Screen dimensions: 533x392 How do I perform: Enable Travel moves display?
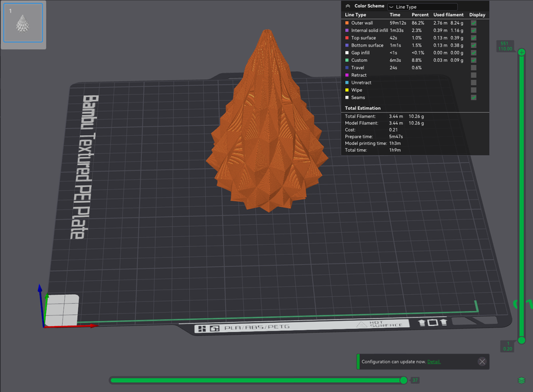474,68
